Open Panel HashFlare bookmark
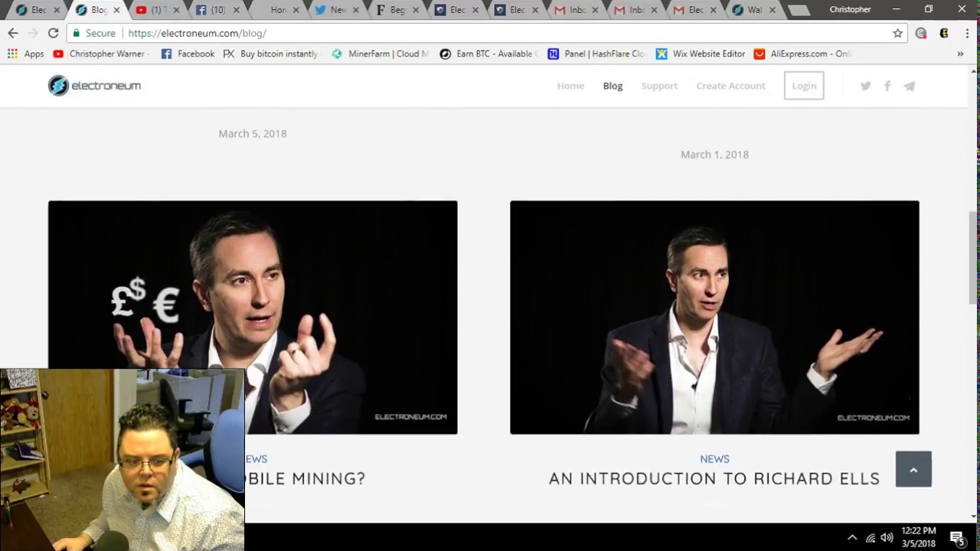The image size is (980, 551). 597,54
